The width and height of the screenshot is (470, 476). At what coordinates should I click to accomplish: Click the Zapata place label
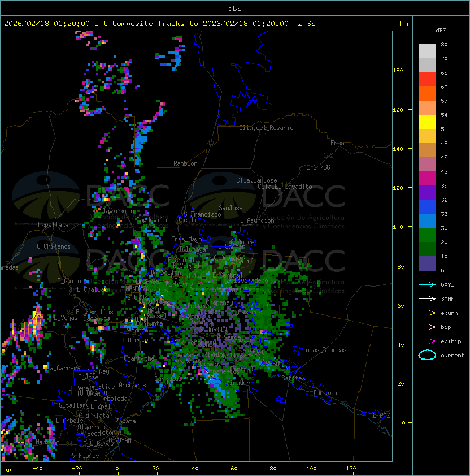coord(125,421)
